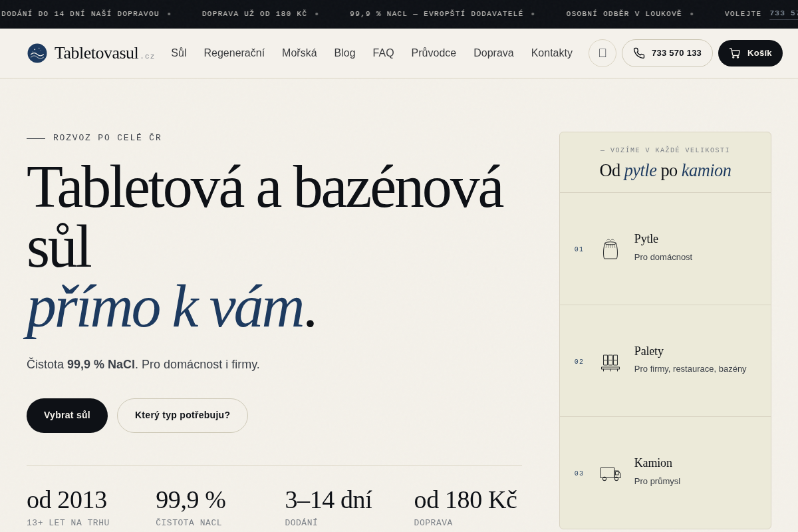Go to the Doprava page

[493, 53]
